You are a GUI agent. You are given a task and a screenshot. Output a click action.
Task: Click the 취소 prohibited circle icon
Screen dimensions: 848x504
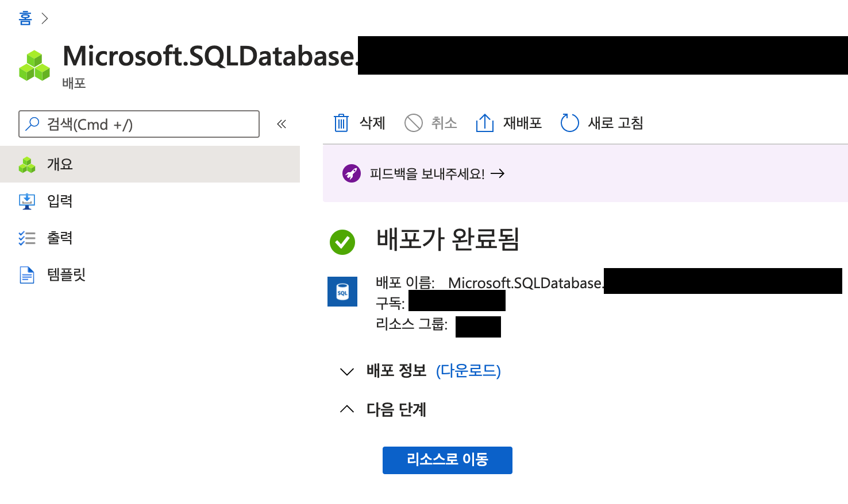[x=414, y=123]
